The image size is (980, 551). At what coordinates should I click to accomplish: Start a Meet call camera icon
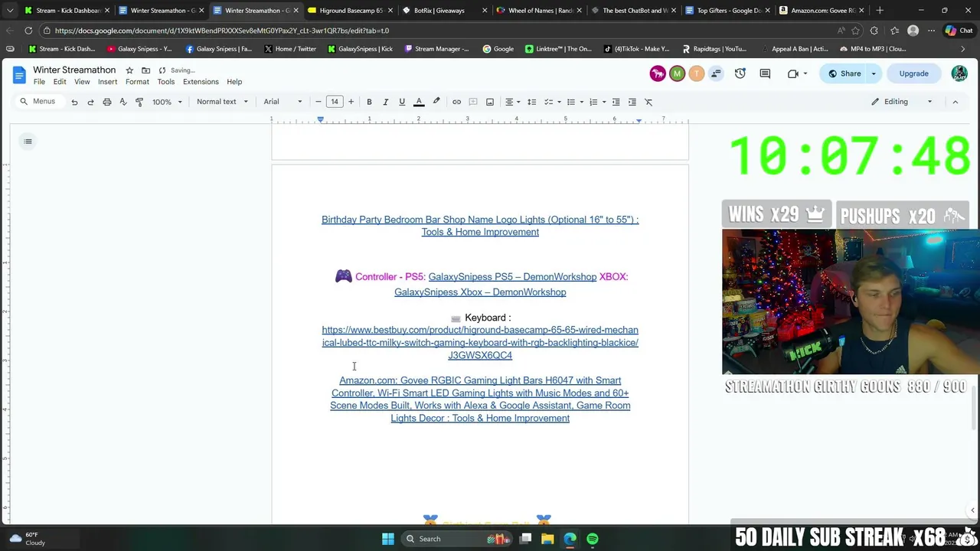point(793,73)
